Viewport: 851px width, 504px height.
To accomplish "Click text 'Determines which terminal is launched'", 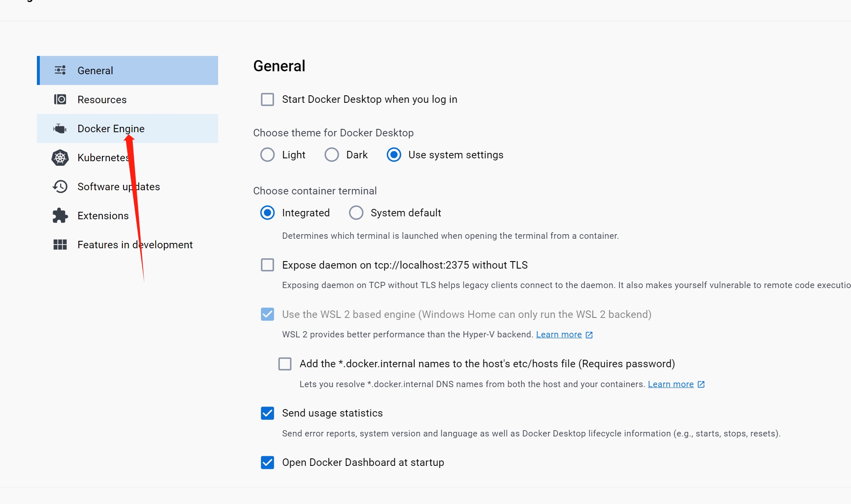I will [x=450, y=236].
